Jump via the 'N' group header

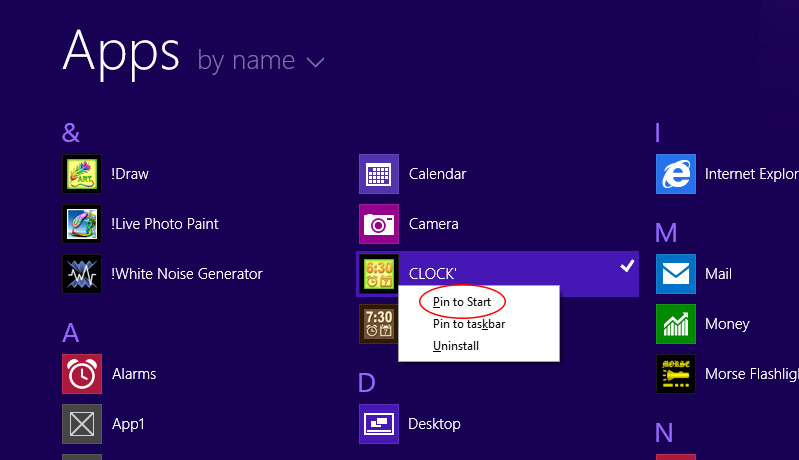[x=664, y=433]
